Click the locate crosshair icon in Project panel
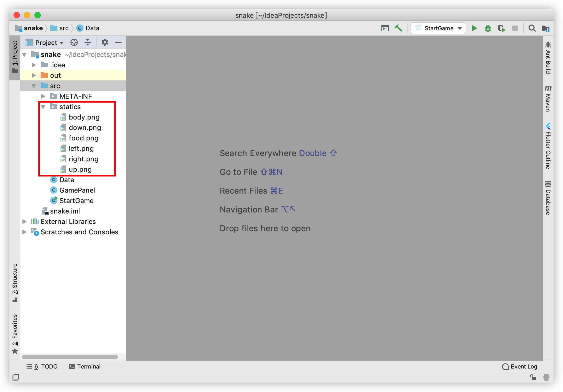 [x=74, y=42]
